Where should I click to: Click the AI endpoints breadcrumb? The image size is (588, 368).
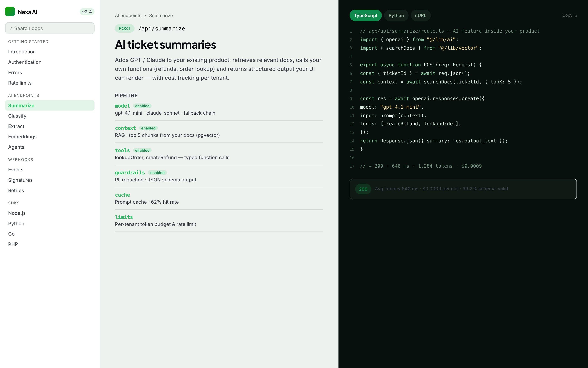pyautogui.click(x=128, y=15)
